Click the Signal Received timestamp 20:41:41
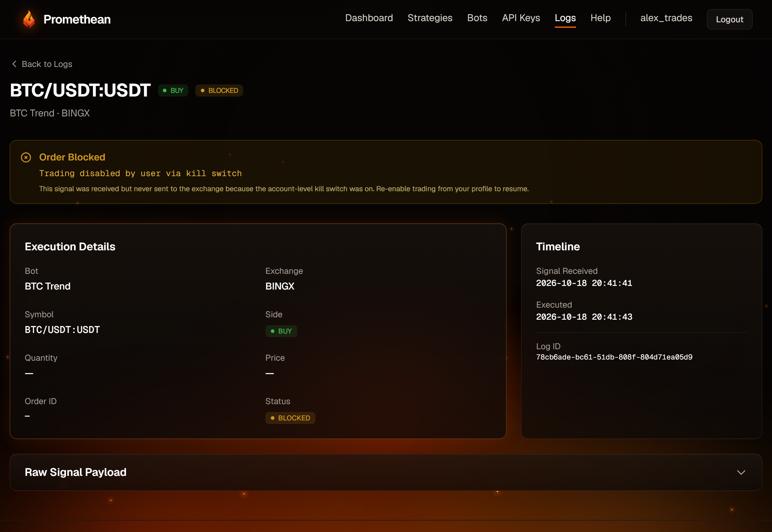772x532 pixels. [x=584, y=283]
